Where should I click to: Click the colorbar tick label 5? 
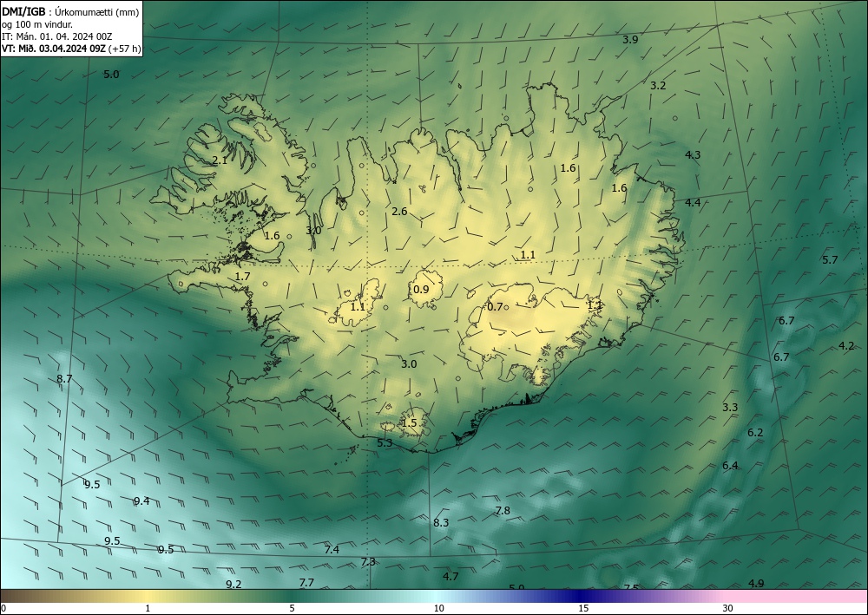(x=292, y=608)
